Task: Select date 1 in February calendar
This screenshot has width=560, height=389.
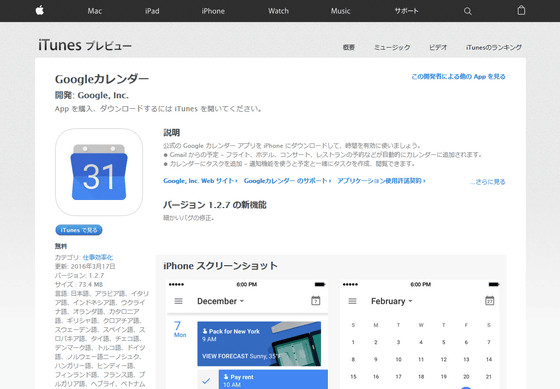Action: click(353, 342)
